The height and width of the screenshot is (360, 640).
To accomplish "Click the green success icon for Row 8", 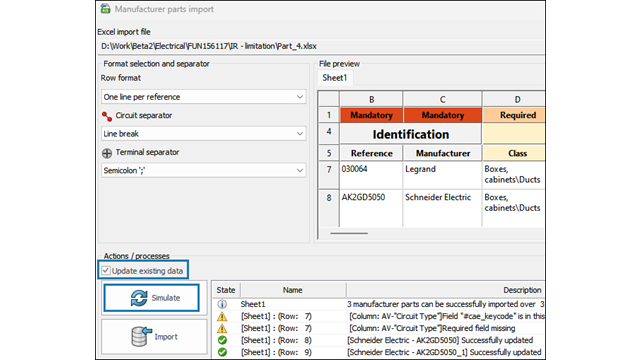I will click(222, 340).
